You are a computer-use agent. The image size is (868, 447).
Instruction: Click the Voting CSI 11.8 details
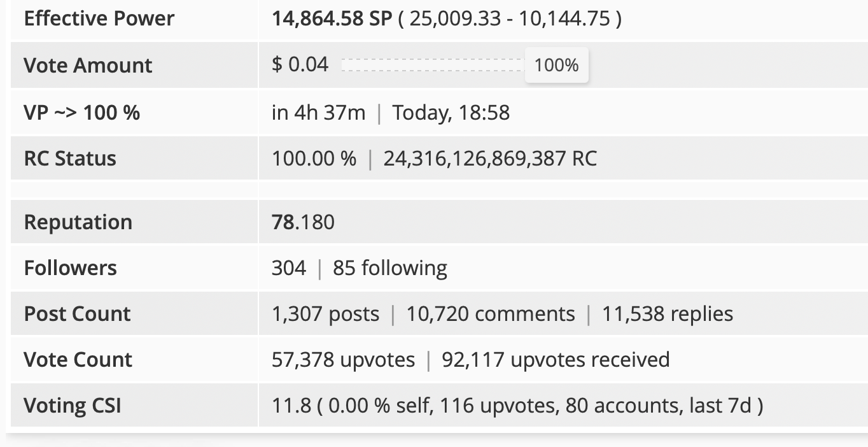[x=517, y=406]
